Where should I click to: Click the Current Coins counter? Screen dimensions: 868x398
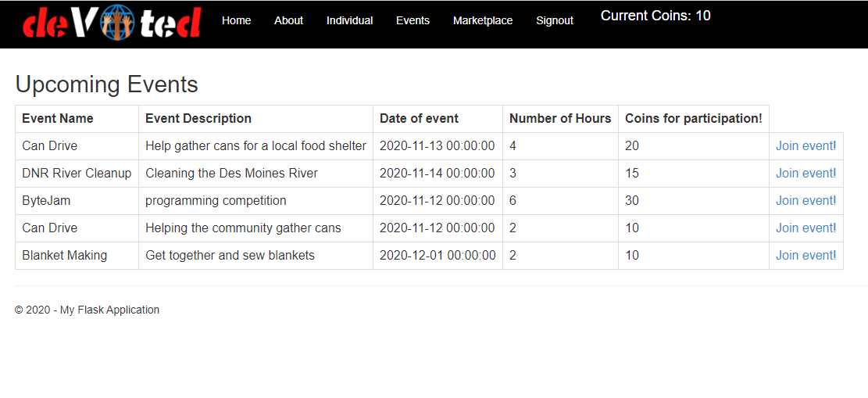click(x=655, y=16)
